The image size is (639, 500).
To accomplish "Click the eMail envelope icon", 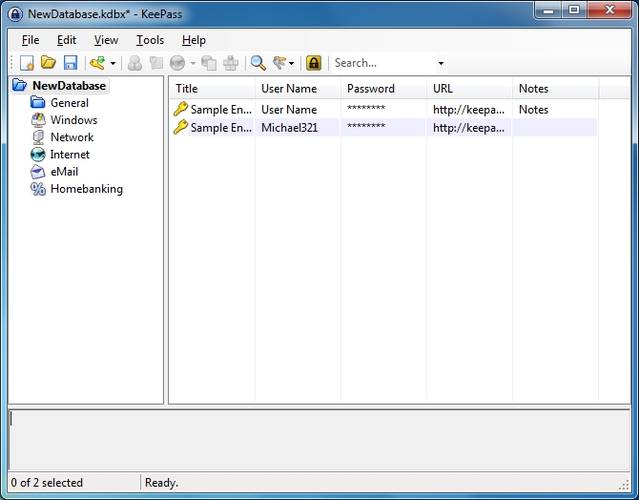I will pyautogui.click(x=38, y=172).
